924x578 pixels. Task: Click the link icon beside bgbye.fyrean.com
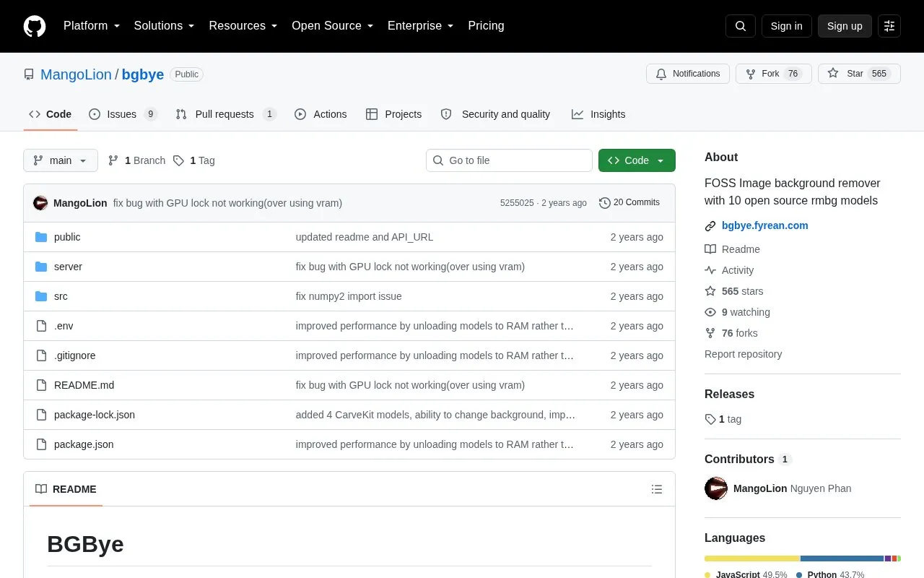pyautogui.click(x=710, y=225)
